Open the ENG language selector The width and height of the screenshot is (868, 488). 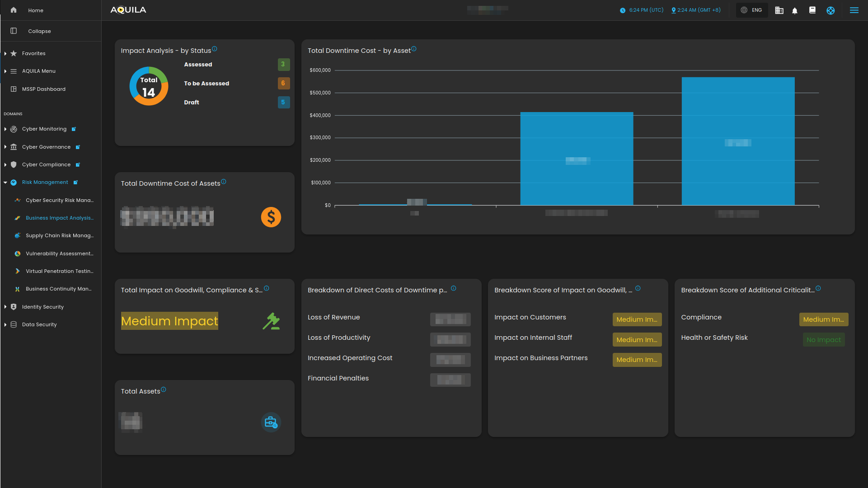pos(752,10)
